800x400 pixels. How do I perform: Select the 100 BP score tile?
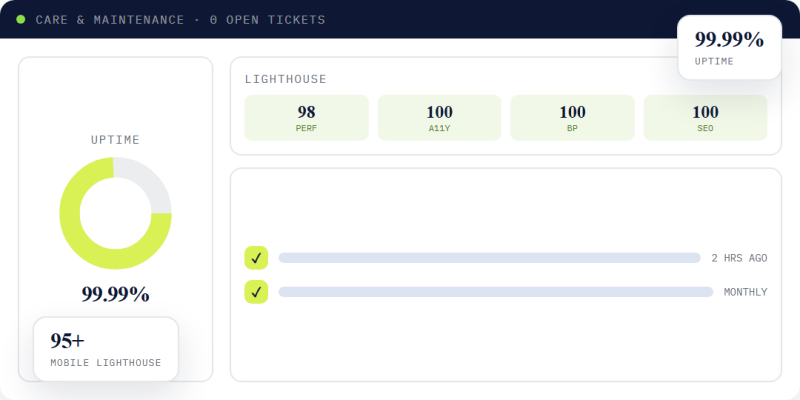pyautogui.click(x=572, y=117)
